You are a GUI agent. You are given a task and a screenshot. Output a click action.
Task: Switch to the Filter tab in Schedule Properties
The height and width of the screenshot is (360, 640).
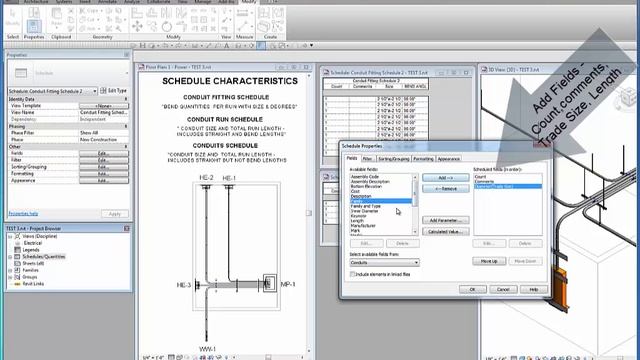[367, 159]
